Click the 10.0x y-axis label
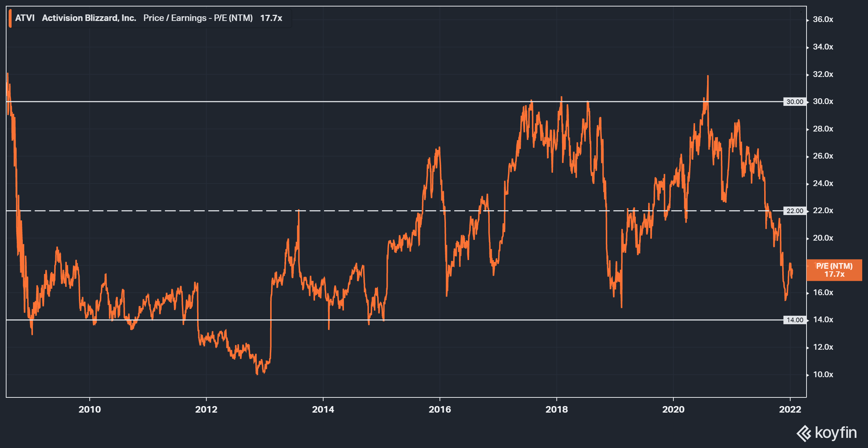Screen dimensions: 868x448 click(x=823, y=375)
